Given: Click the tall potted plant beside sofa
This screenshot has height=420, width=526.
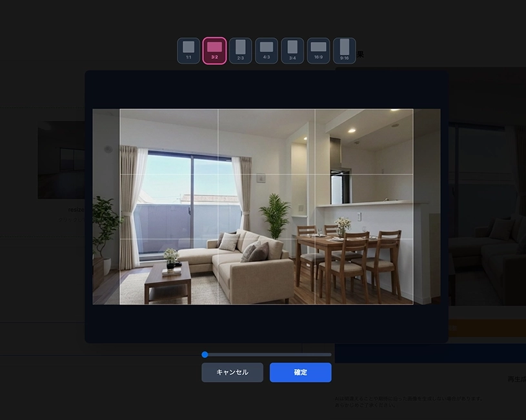Looking at the screenshot, I should (276, 216).
